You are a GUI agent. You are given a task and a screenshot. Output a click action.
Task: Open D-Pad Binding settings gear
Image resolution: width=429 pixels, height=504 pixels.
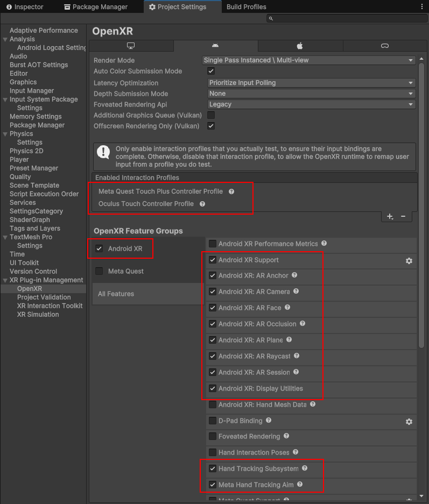point(409,421)
